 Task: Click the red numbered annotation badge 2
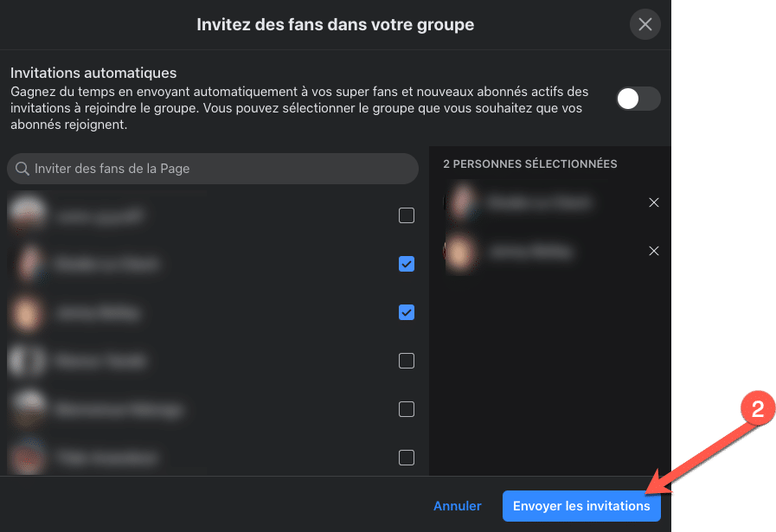coord(757,410)
